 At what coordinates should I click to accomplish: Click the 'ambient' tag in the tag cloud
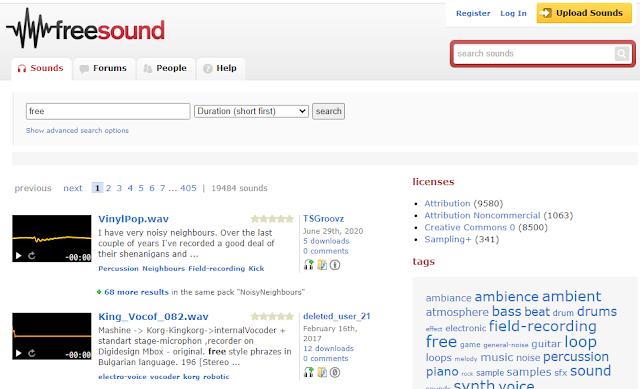pyautogui.click(x=571, y=296)
